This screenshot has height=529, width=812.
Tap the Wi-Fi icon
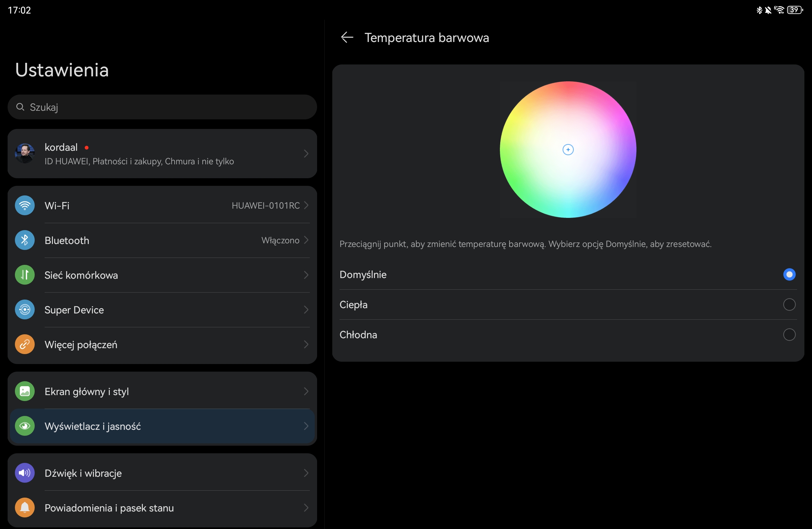24,205
